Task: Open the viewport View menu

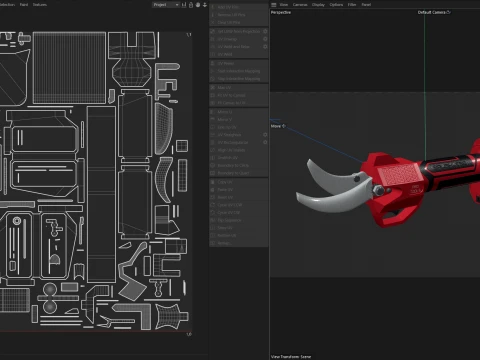Action: [284, 5]
